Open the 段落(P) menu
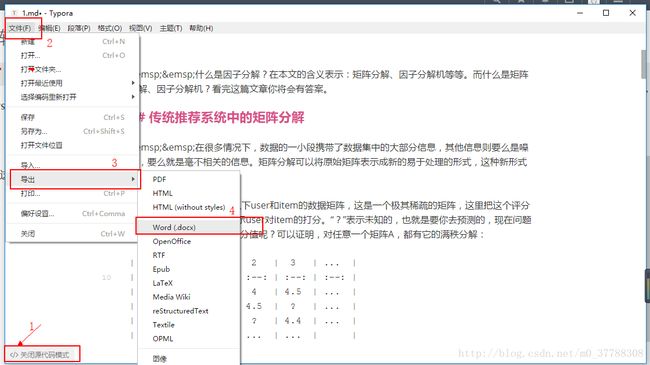This screenshot has width=650, height=365. (x=79, y=28)
